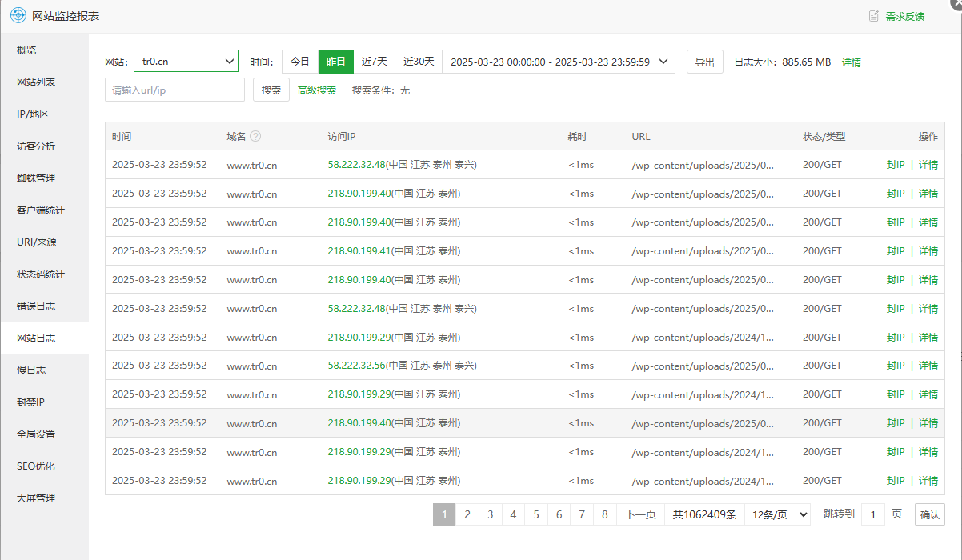Click log size 885.65 MB value
This screenshot has height=560, width=962.
[807, 62]
